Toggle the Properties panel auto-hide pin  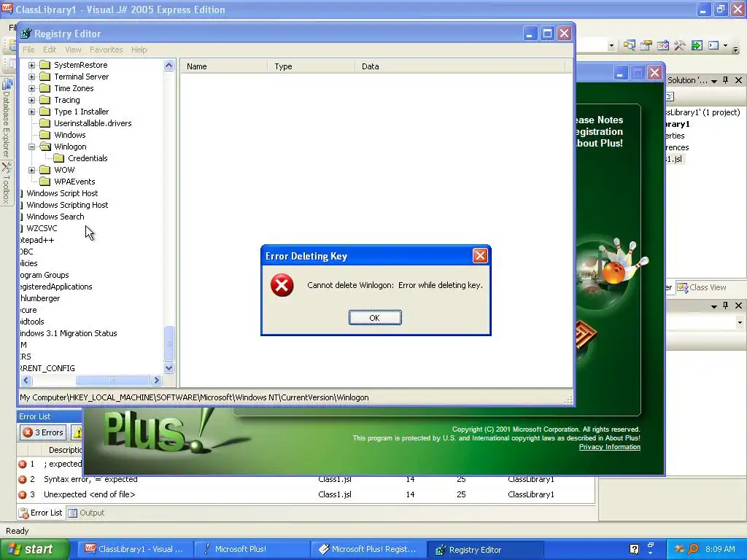click(726, 306)
